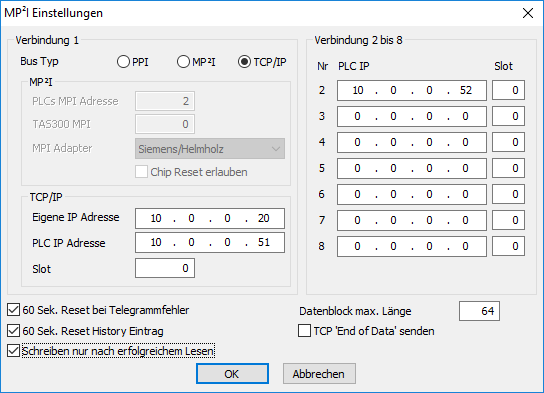This screenshot has width=544, height=393.
Task: Click the PLCs MPI Adresse field
Action: (165, 101)
